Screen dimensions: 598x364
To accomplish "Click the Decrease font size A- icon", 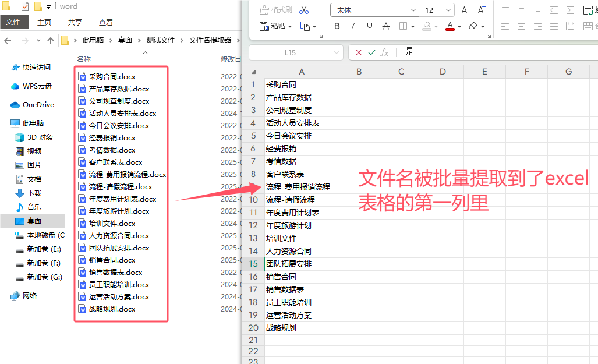I will 482,10.
